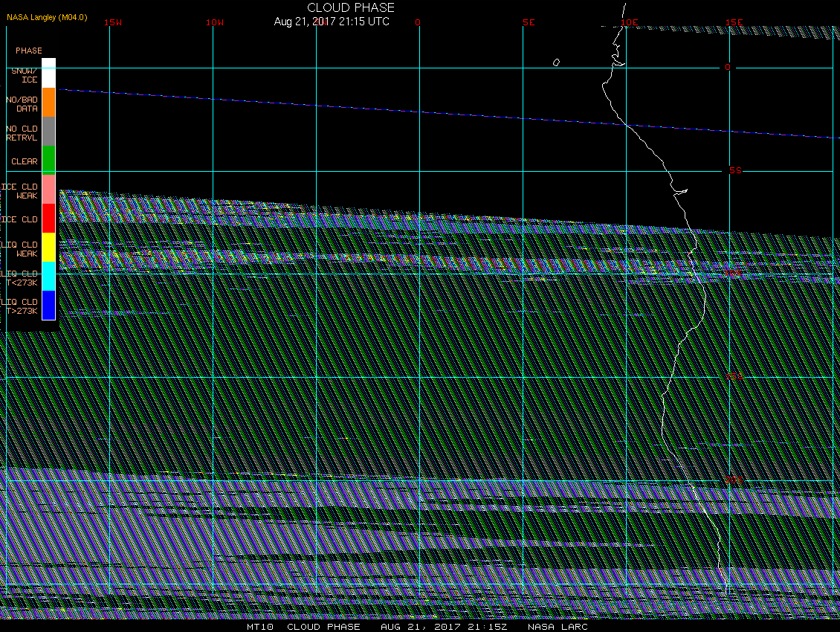Click the 'MT10' text in bottom caption
Image resolution: width=840 pixels, height=632 pixels.
coord(260,627)
